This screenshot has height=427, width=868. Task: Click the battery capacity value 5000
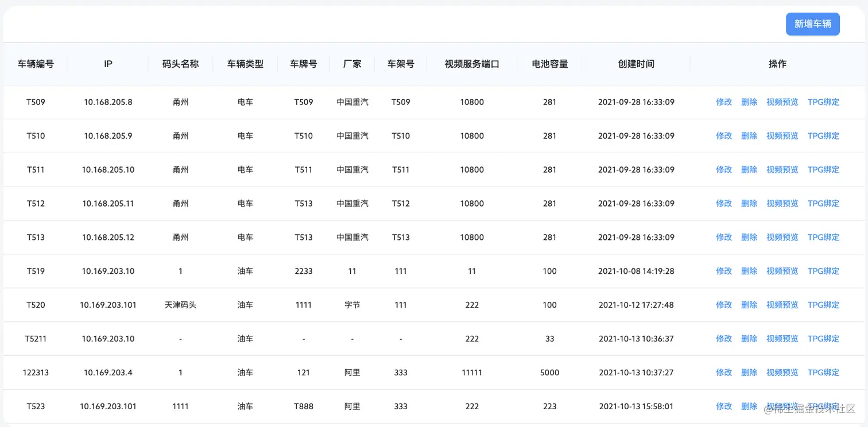tap(550, 373)
